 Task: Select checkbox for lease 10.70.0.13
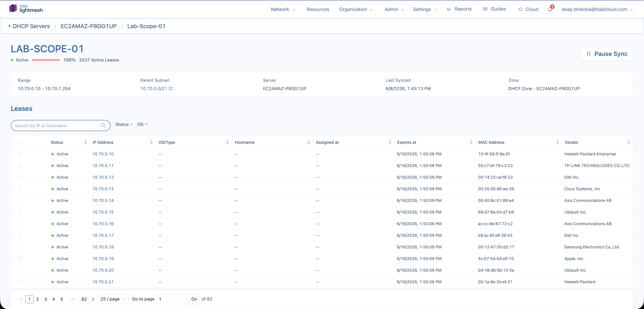[x=20, y=189]
